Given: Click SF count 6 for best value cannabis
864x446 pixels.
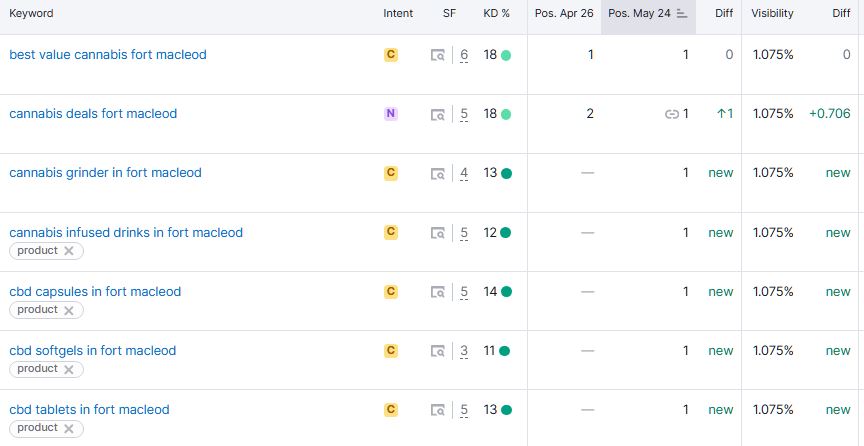Looking at the screenshot, I should pyautogui.click(x=464, y=56).
